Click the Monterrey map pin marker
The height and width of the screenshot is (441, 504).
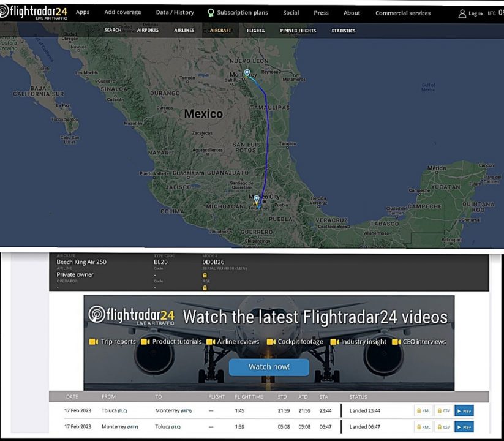(247, 73)
